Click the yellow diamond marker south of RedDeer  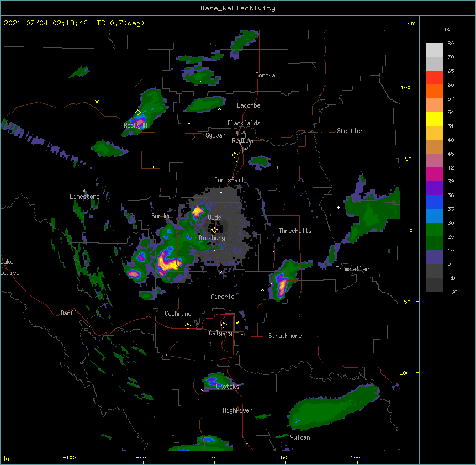[x=235, y=155]
